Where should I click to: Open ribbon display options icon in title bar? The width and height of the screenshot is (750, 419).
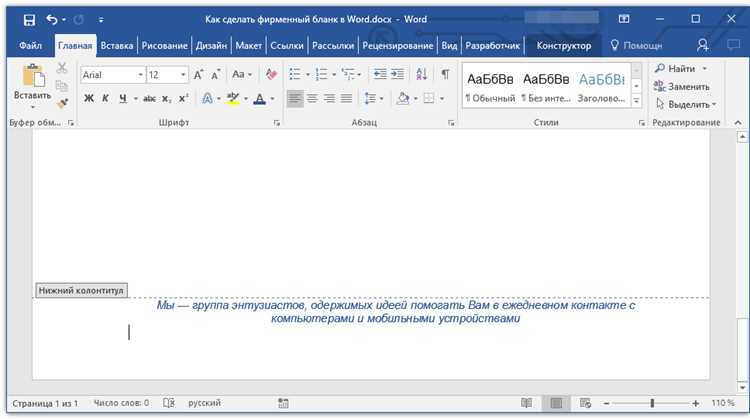[x=624, y=19]
